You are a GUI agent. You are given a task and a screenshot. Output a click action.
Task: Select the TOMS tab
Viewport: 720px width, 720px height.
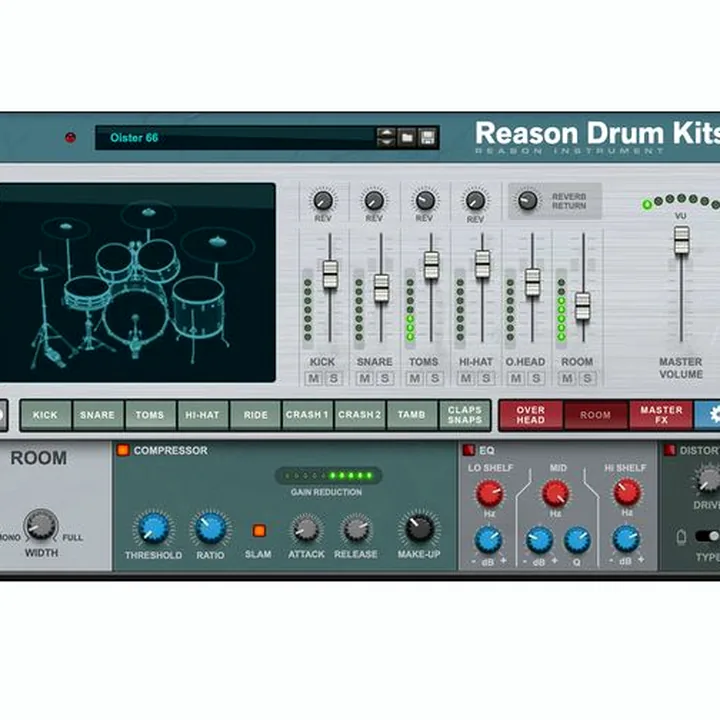(x=150, y=415)
